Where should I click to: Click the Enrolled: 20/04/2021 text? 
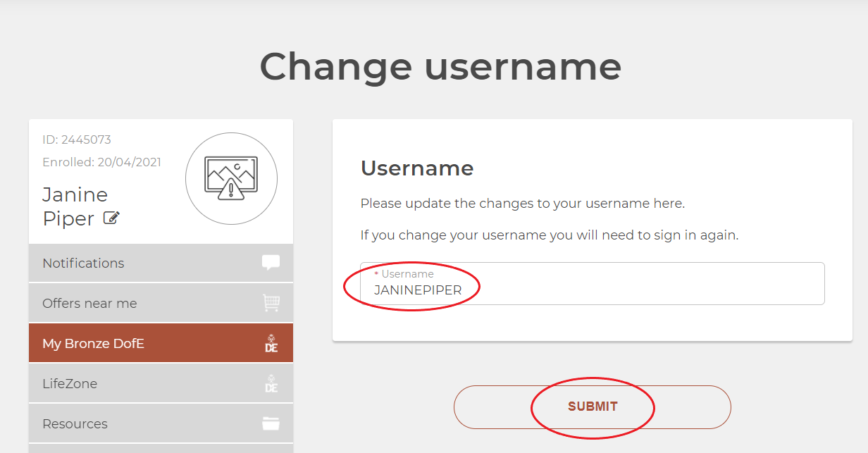click(101, 162)
